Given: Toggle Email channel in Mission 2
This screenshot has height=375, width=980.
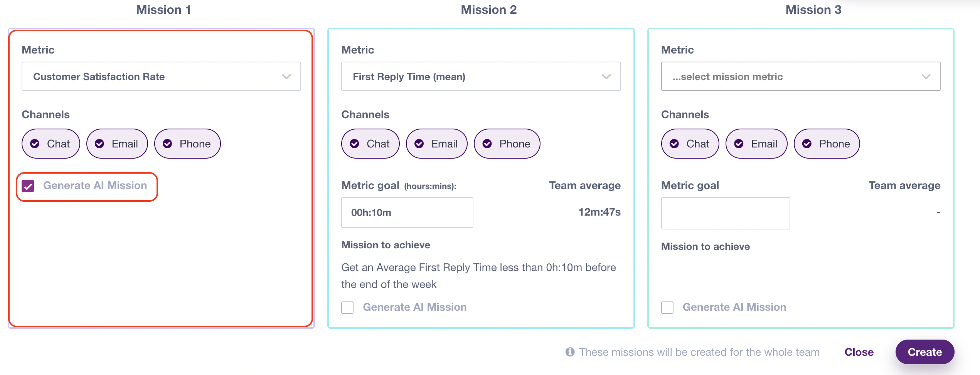Looking at the screenshot, I should click(x=437, y=144).
